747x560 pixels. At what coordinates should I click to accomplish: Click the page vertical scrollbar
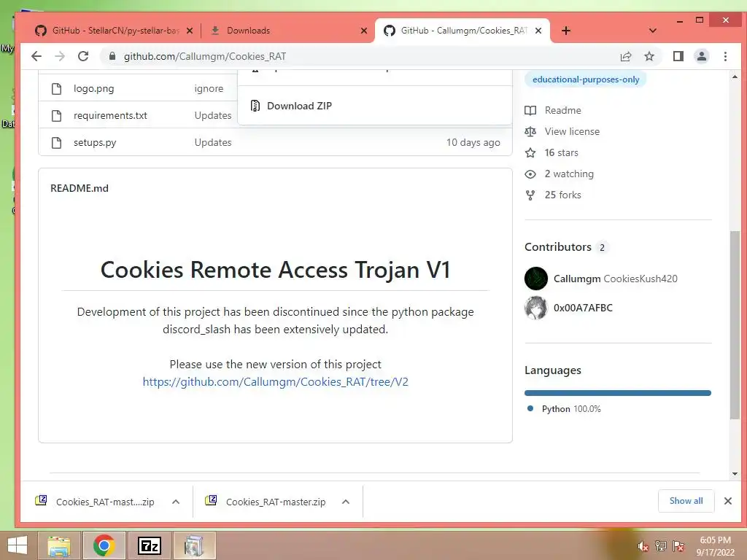735,324
